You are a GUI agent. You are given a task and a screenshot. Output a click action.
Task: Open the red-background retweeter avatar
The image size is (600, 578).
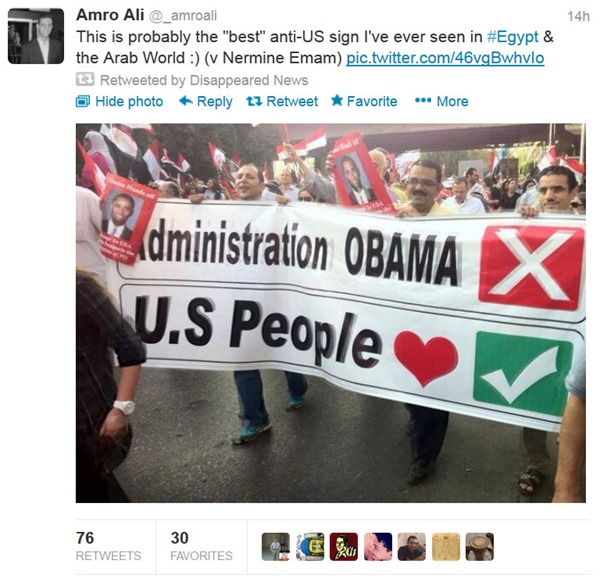[344, 547]
